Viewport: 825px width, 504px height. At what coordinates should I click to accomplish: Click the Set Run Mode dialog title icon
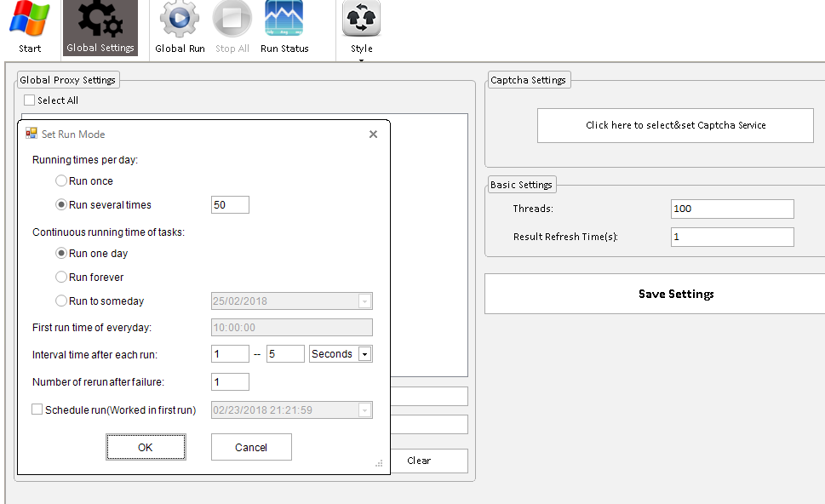click(x=32, y=134)
